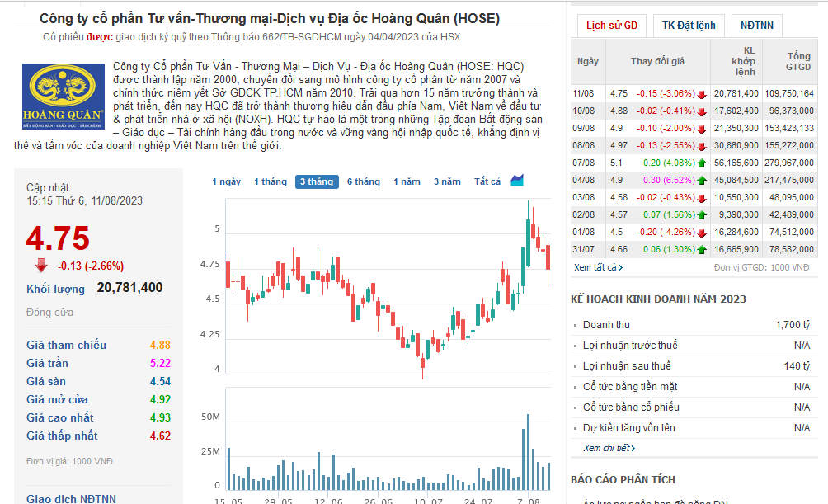Click the KẾ HOẠCH KINH DOANH NĂM 2023 heading
Image resolution: width=828 pixels, height=504 pixels.
tap(658, 299)
